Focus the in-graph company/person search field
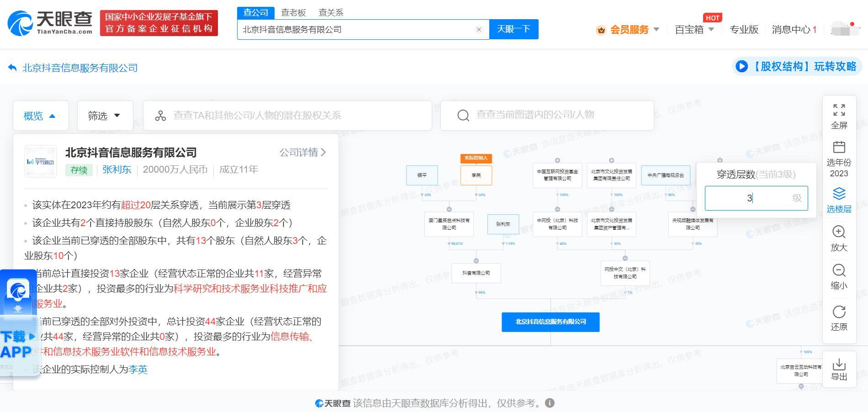The image size is (868, 412). click(547, 115)
